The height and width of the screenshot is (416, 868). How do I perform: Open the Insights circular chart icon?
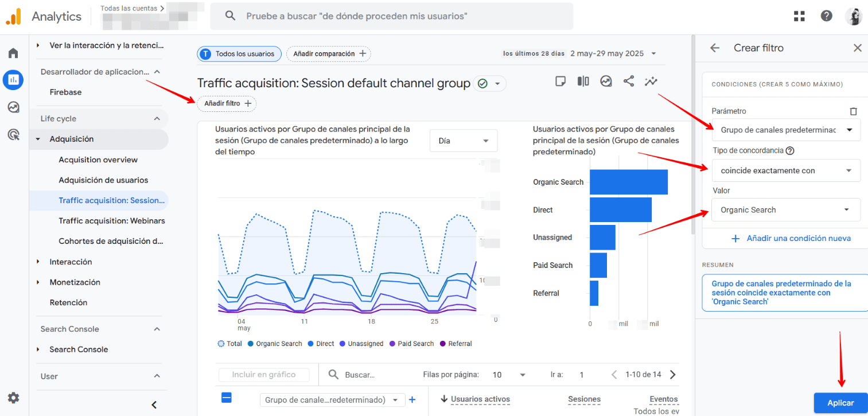tap(606, 81)
